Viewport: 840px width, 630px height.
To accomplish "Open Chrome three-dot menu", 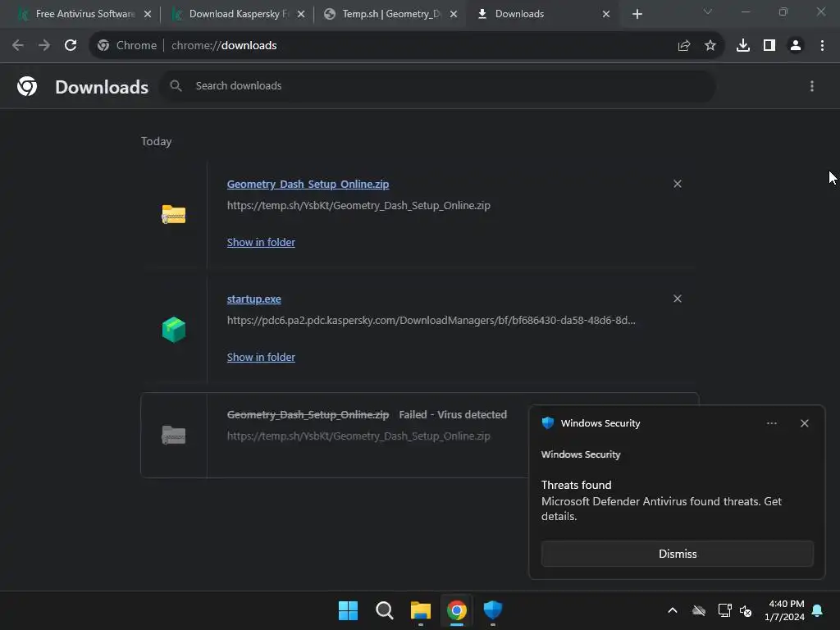I will (x=822, y=46).
